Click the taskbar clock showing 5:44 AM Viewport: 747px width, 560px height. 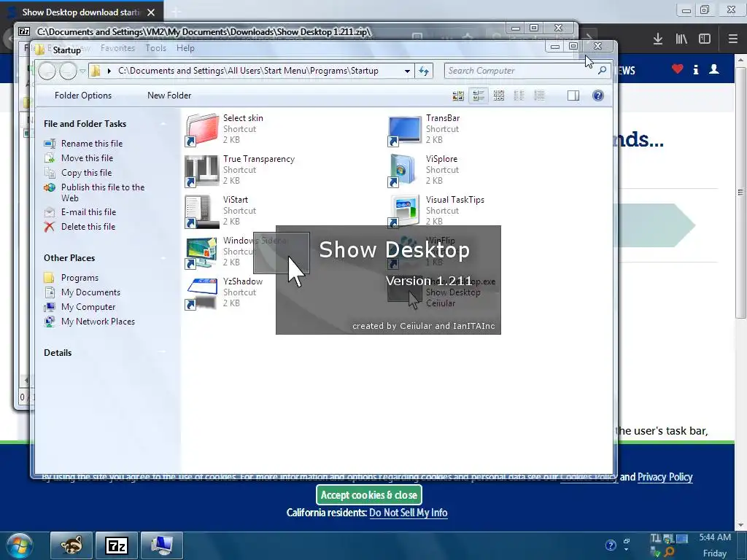point(715,537)
